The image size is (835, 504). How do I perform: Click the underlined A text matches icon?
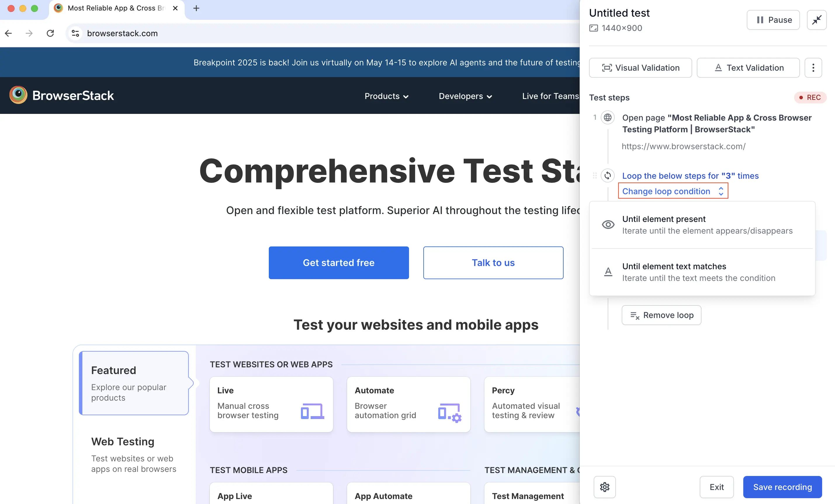coord(608,272)
